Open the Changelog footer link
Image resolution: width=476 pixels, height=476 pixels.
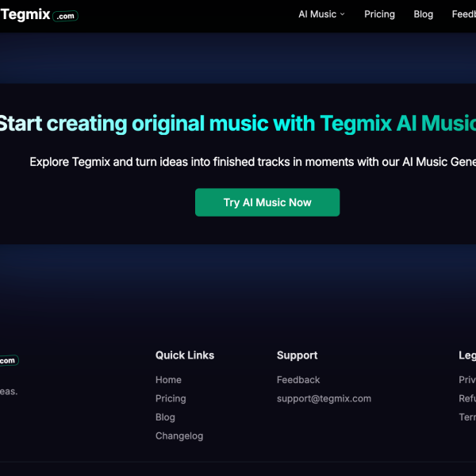pos(179,436)
